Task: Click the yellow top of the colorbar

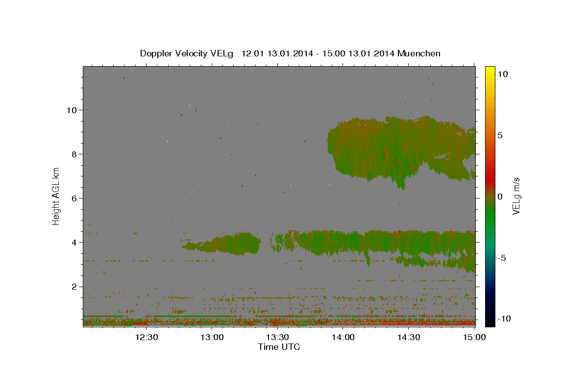Action: [x=490, y=73]
